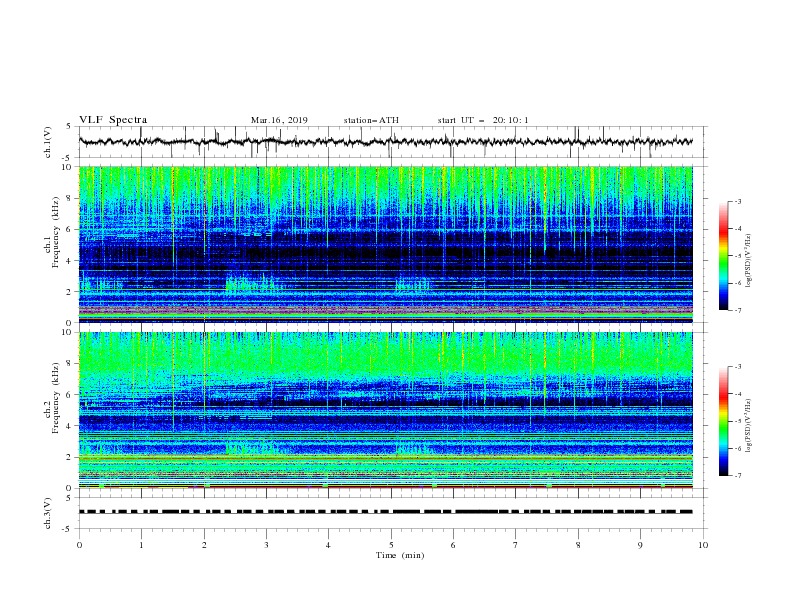This screenshot has height=612, width=792.
Task: Click the ch.2 spectrogram colorbar
Action: 724,421
